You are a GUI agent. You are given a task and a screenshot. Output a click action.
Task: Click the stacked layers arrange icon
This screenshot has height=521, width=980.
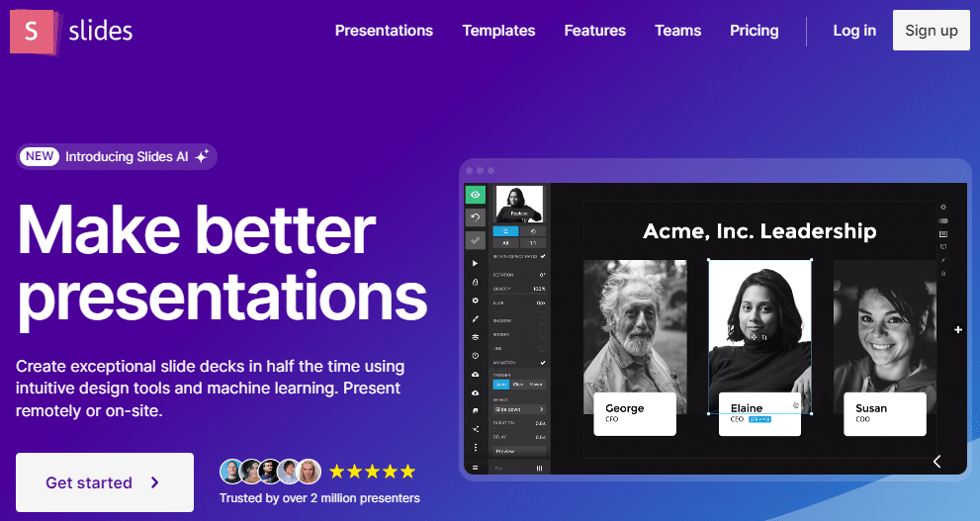click(x=475, y=337)
